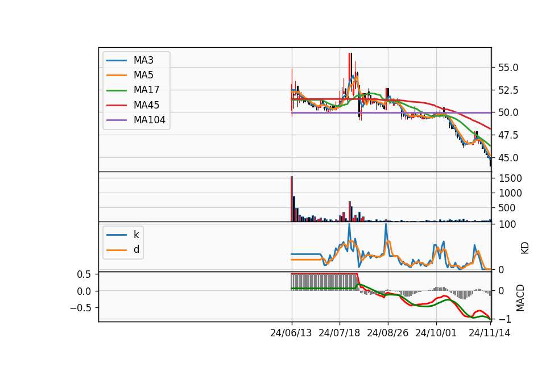Click the MACD axis title
546x392 pixels.
(520, 298)
